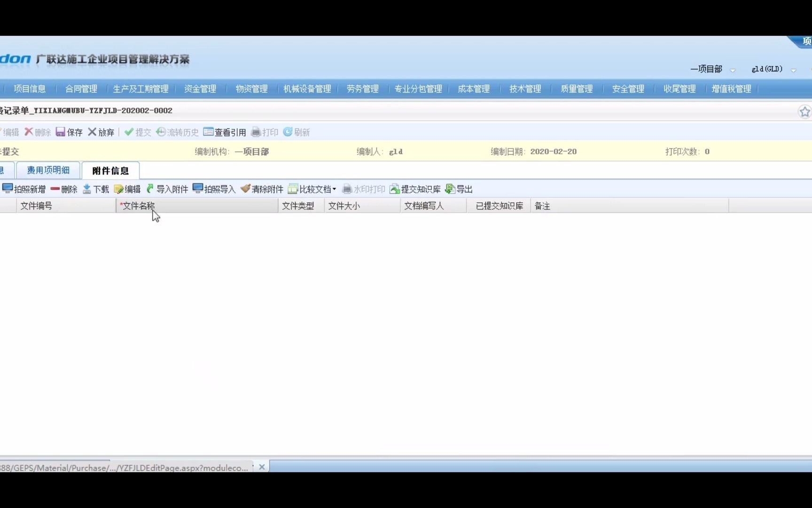
Task: Click the Submit (提交) checkmark icon
Action: (x=129, y=132)
